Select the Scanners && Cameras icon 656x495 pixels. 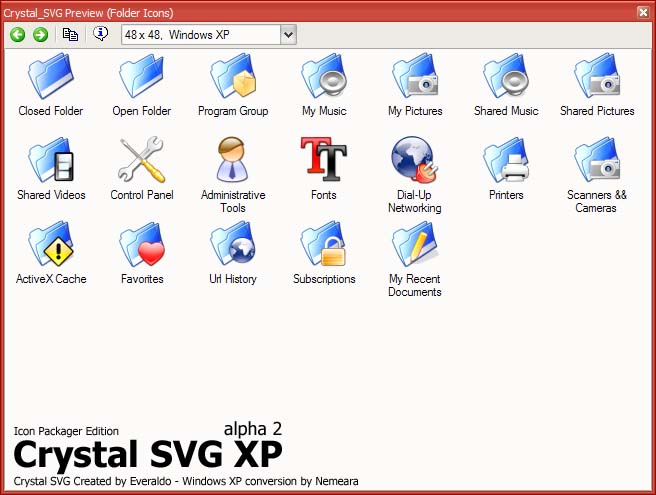click(x=597, y=159)
